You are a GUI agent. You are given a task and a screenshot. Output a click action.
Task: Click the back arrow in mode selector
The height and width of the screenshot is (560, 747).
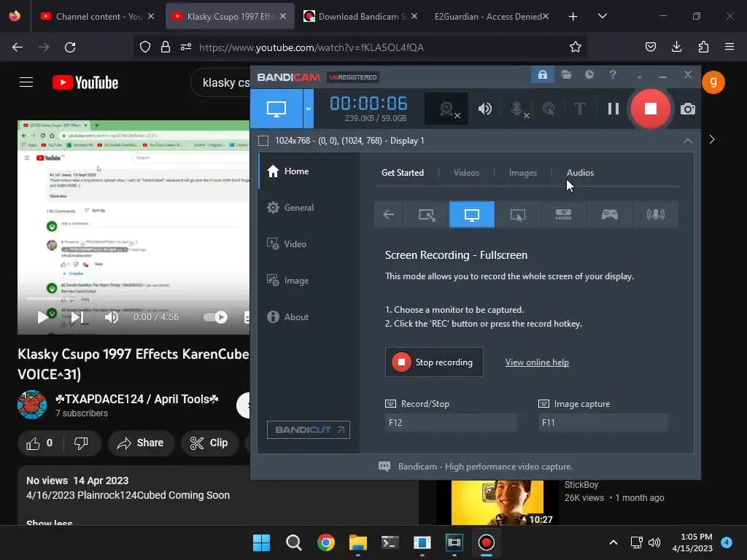pyautogui.click(x=389, y=214)
